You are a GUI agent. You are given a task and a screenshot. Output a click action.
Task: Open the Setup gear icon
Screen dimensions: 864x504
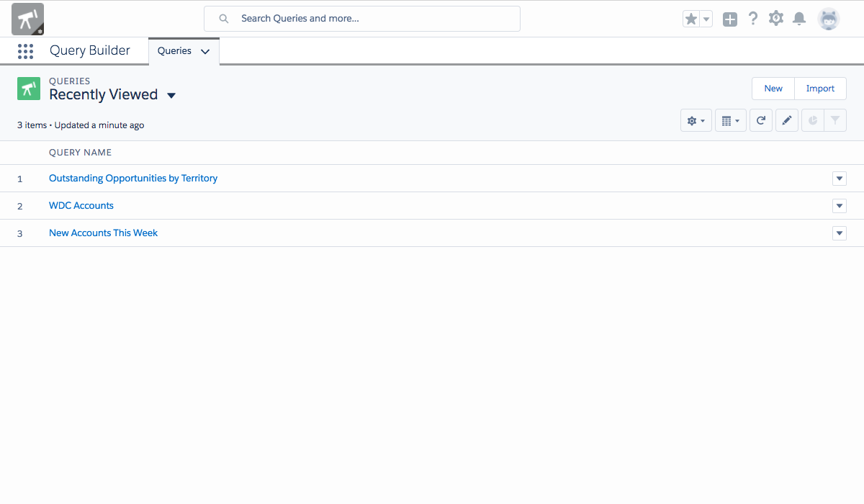tap(776, 19)
